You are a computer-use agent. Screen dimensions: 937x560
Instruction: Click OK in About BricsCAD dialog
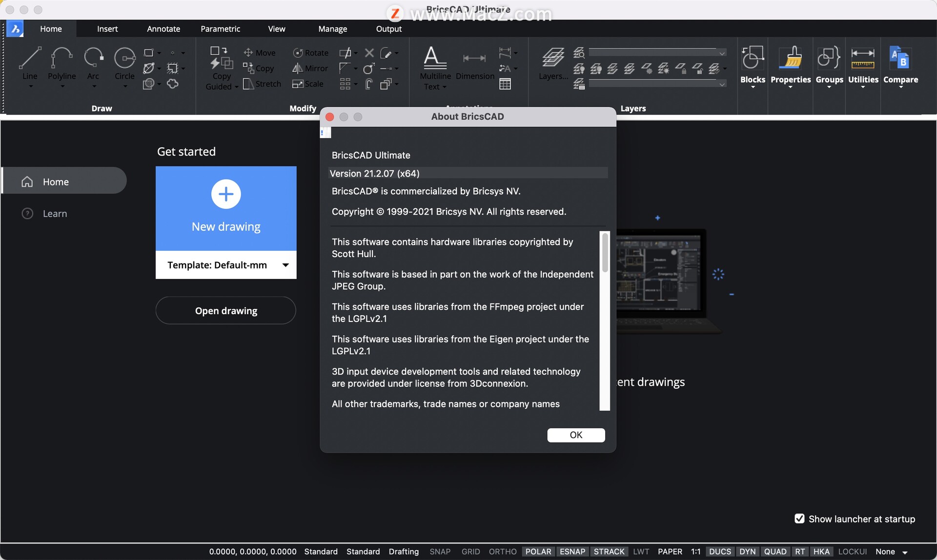pos(576,435)
